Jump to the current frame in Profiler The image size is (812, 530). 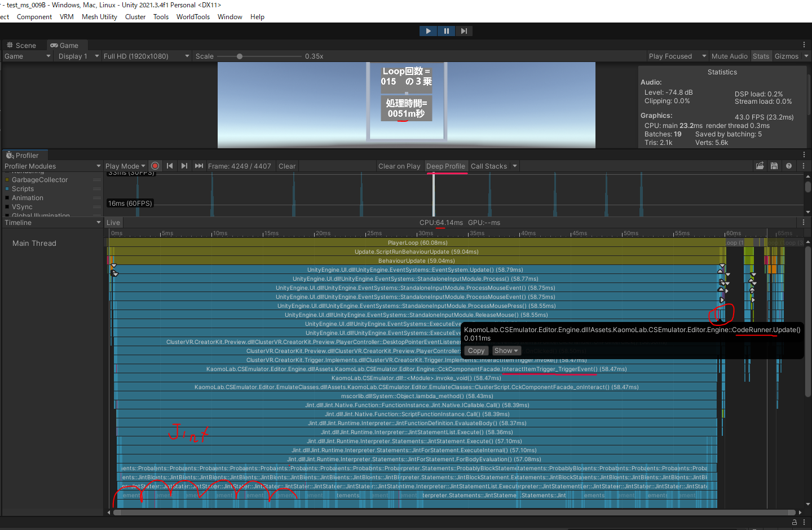198,166
